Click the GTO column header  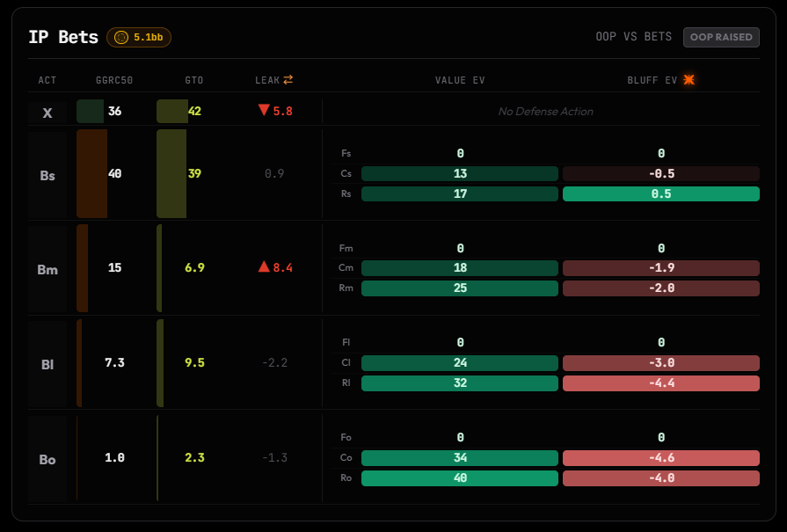pyautogui.click(x=194, y=80)
